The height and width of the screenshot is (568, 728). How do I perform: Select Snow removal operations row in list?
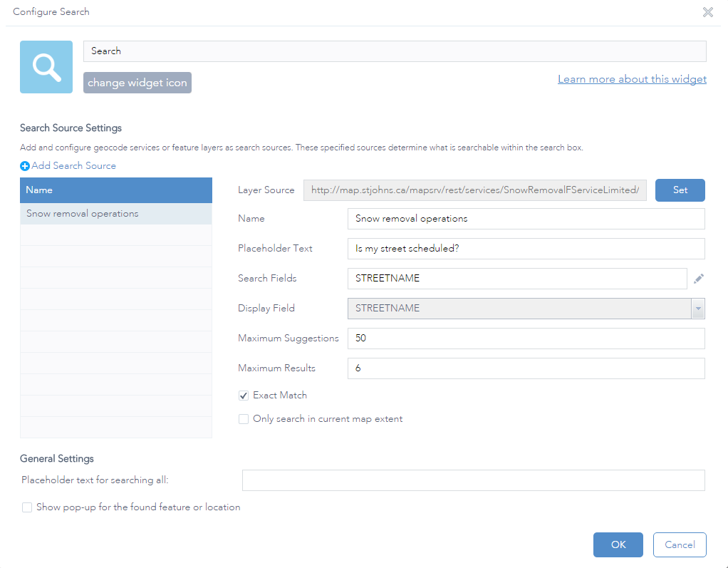tap(116, 214)
